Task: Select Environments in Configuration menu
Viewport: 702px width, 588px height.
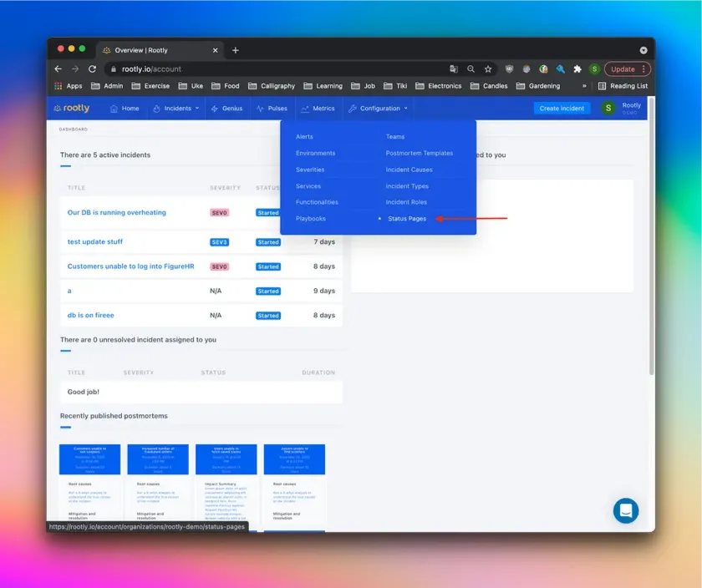Action: 316,153
